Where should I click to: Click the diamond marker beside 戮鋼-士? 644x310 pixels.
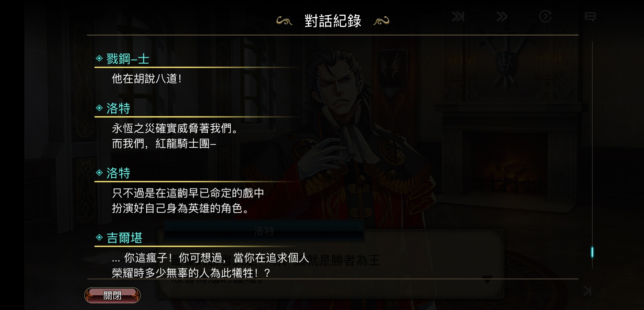pyautogui.click(x=99, y=59)
